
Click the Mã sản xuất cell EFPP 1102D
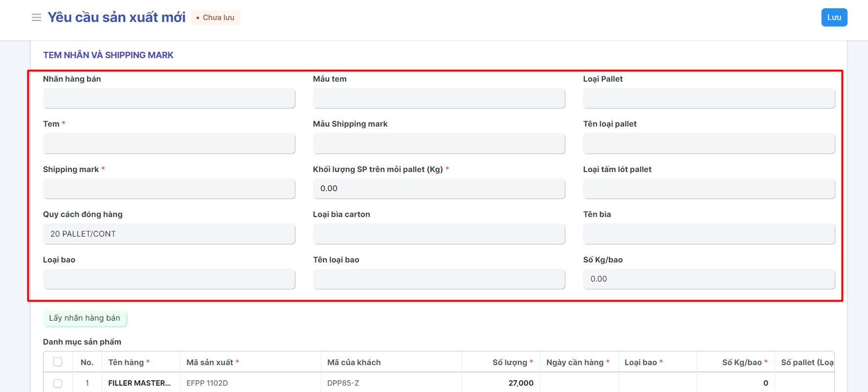pos(250,383)
